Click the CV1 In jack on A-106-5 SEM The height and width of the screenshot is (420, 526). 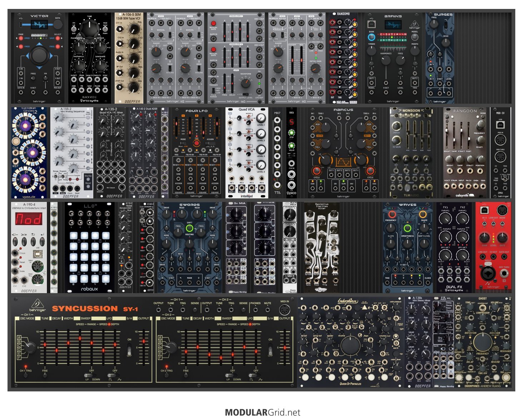[120, 30]
